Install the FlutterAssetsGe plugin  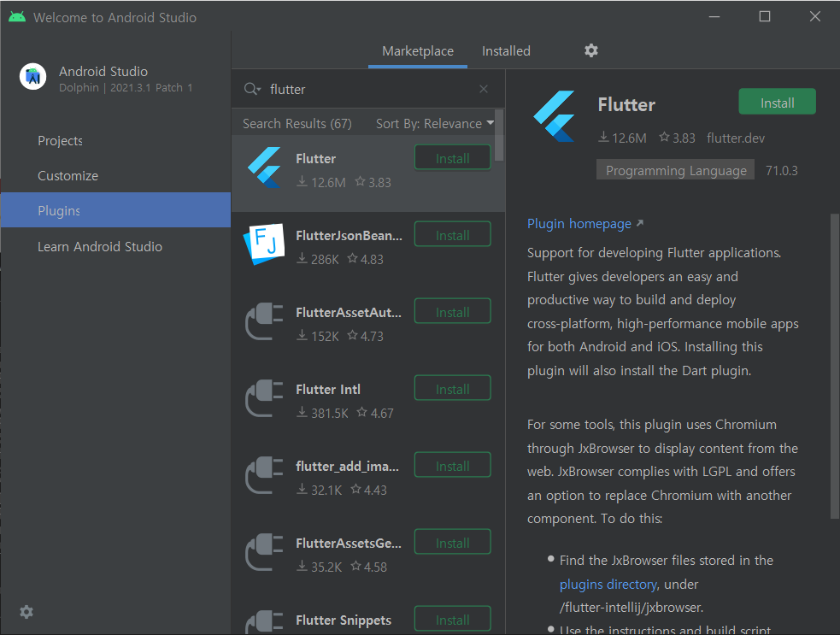[453, 543]
